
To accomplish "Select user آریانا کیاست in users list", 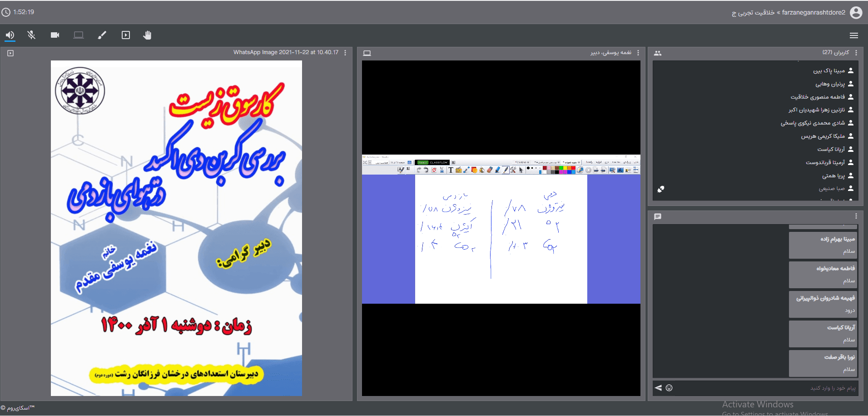I will click(x=831, y=149).
